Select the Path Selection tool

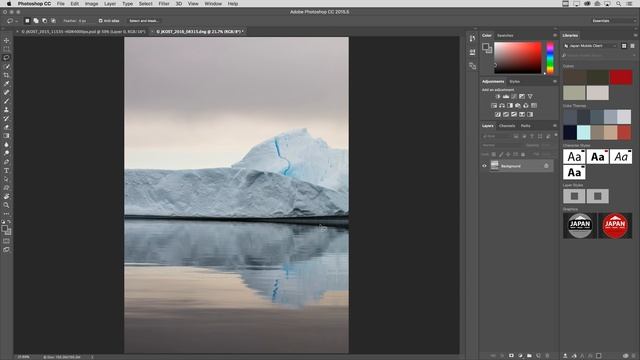click(x=7, y=179)
